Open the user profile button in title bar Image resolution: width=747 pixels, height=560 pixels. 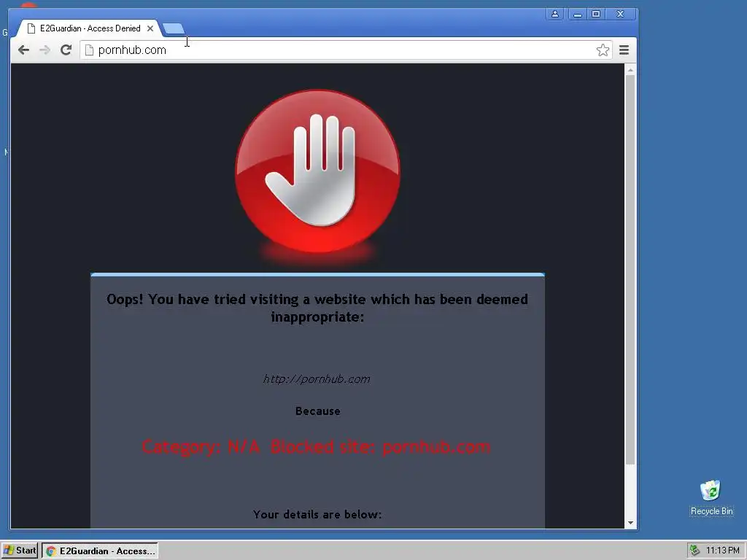pyautogui.click(x=555, y=15)
